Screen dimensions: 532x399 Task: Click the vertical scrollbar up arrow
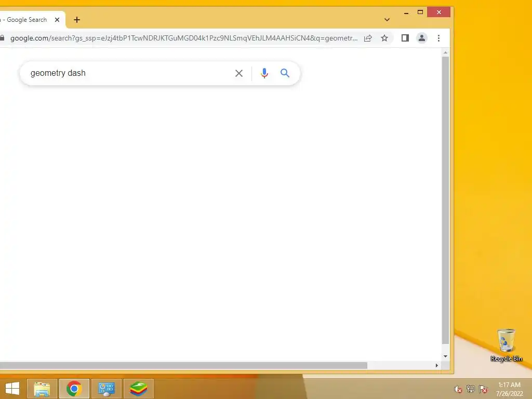click(445, 52)
